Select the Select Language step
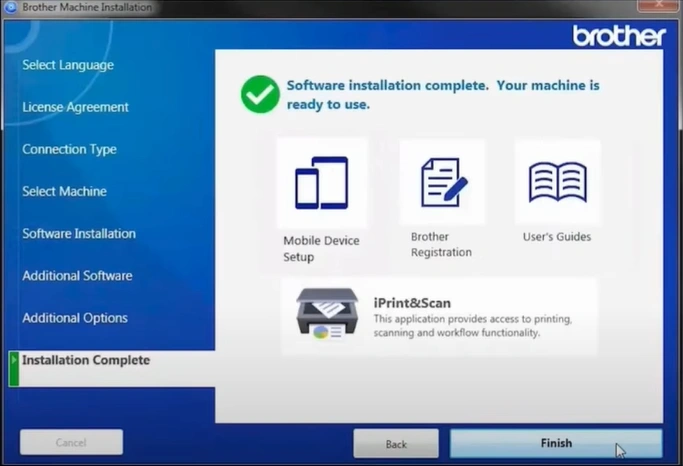Viewport: 683px width, 466px height. pos(68,65)
